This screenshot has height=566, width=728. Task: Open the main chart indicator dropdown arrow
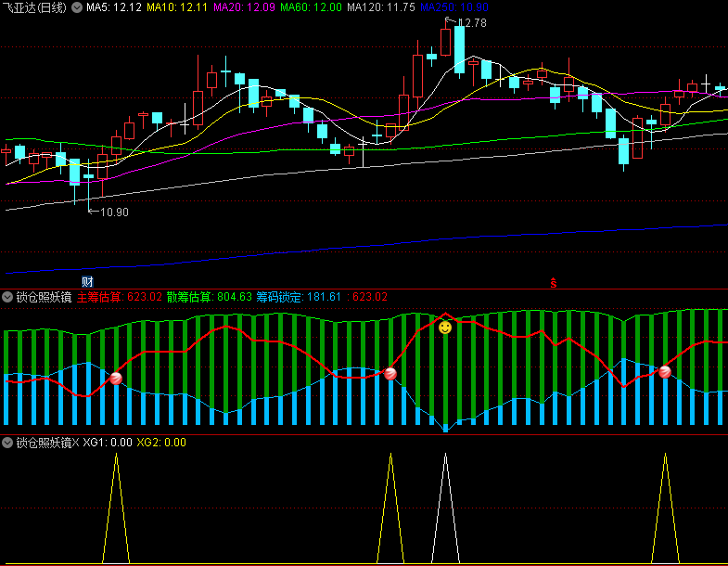pyautogui.click(x=77, y=7)
